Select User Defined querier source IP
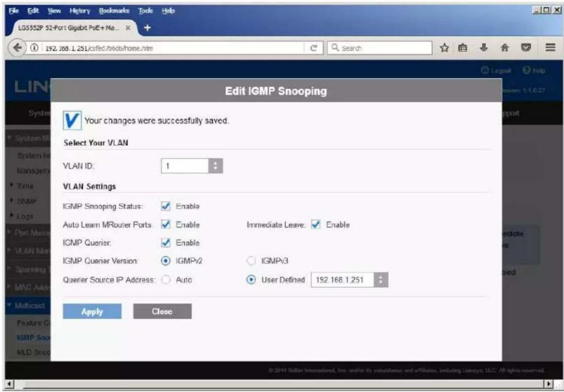This screenshot has height=392, width=564. [252, 280]
